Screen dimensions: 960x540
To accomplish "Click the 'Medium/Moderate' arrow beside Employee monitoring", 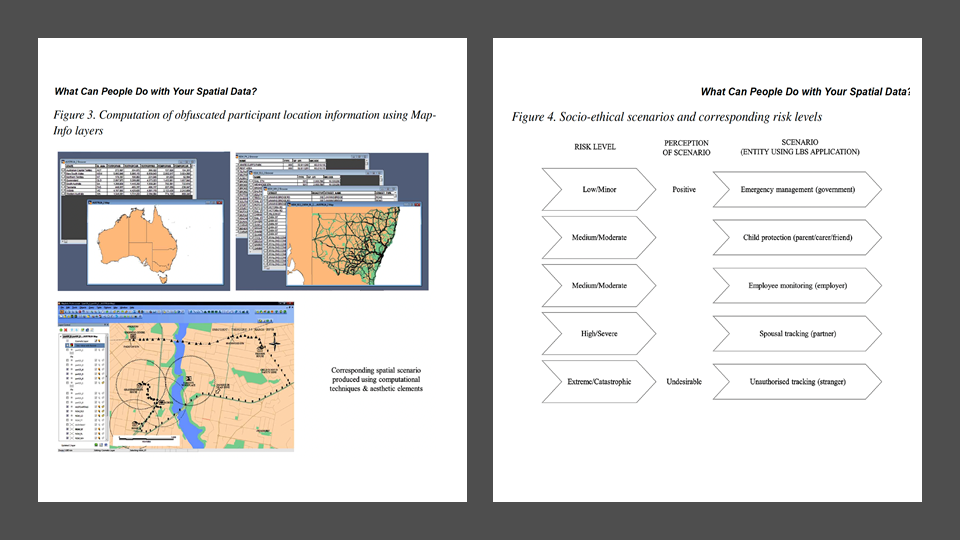I will [x=599, y=285].
